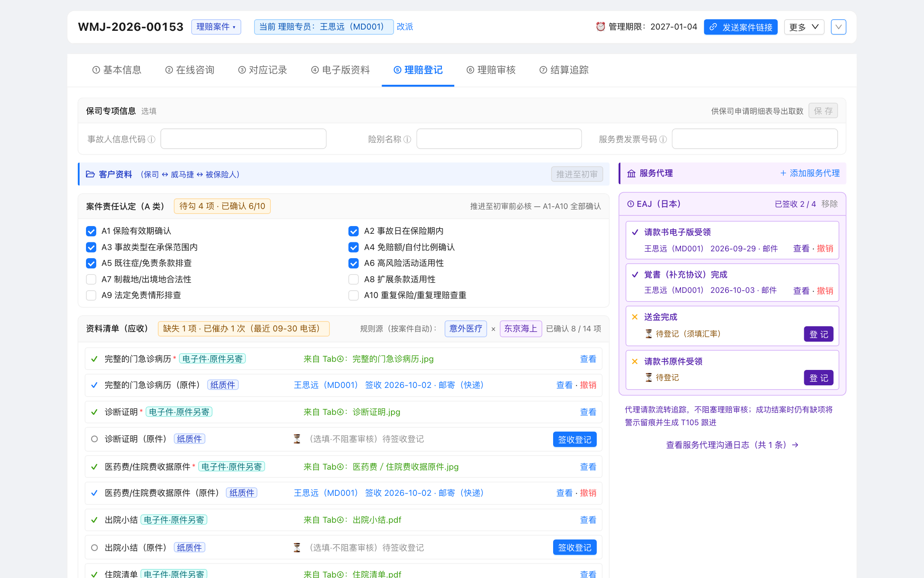Image resolution: width=924 pixels, height=578 pixels.
Task: Click 添加服务代理 link
Action: click(x=810, y=173)
